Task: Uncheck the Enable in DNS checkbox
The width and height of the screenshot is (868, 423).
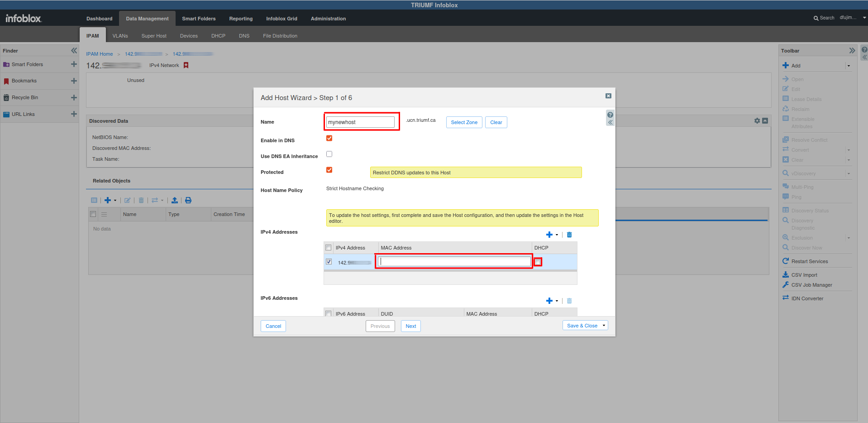Action: coord(329,139)
